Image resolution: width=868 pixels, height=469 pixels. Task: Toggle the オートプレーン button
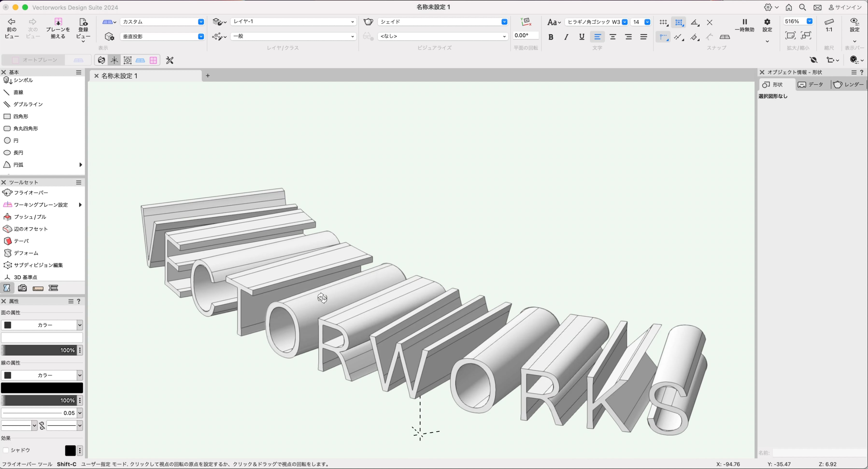[x=34, y=60]
